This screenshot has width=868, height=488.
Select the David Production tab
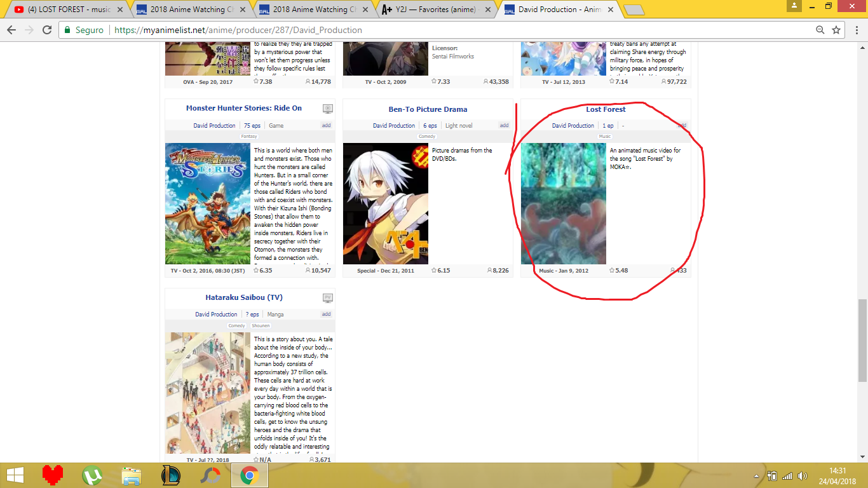pyautogui.click(x=559, y=10)
